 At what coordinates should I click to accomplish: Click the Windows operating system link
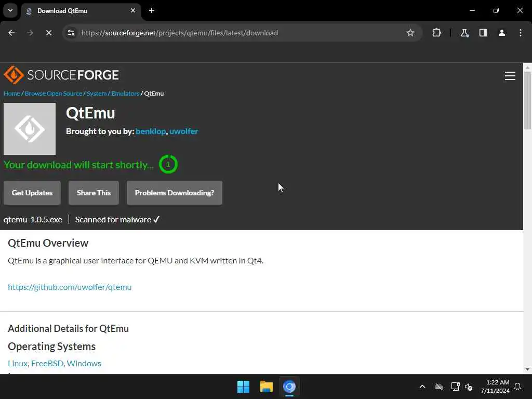84,363
